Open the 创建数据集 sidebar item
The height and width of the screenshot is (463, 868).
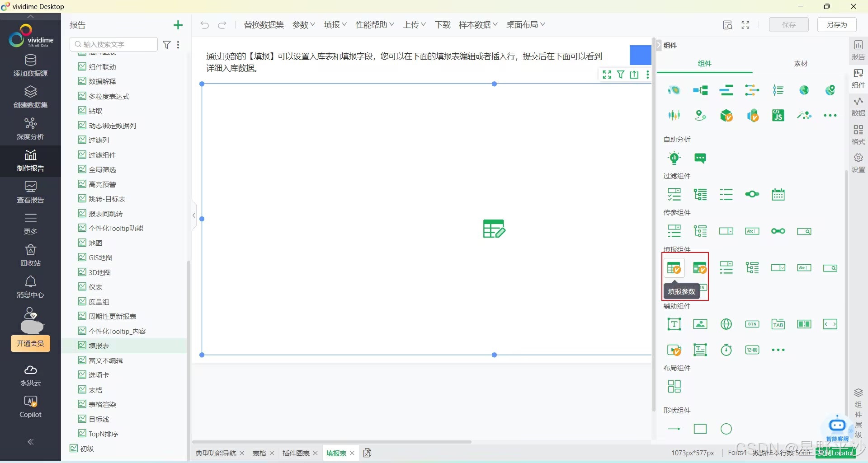30,97
